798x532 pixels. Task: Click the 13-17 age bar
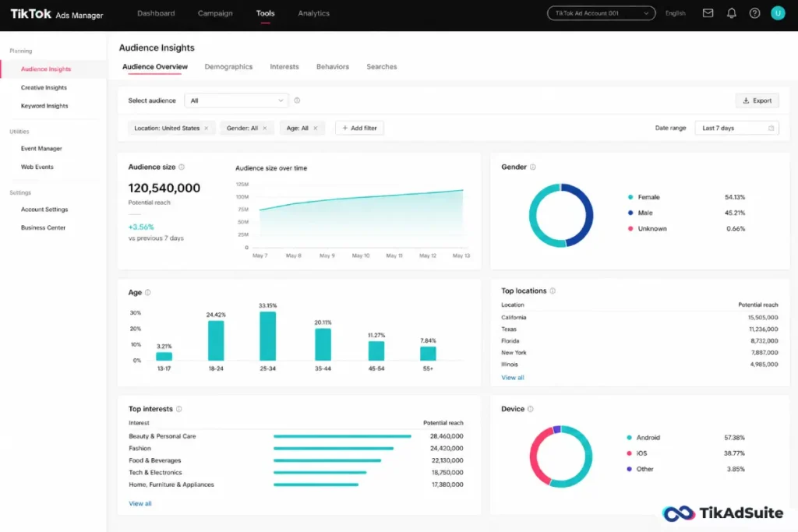click(164, 357)
